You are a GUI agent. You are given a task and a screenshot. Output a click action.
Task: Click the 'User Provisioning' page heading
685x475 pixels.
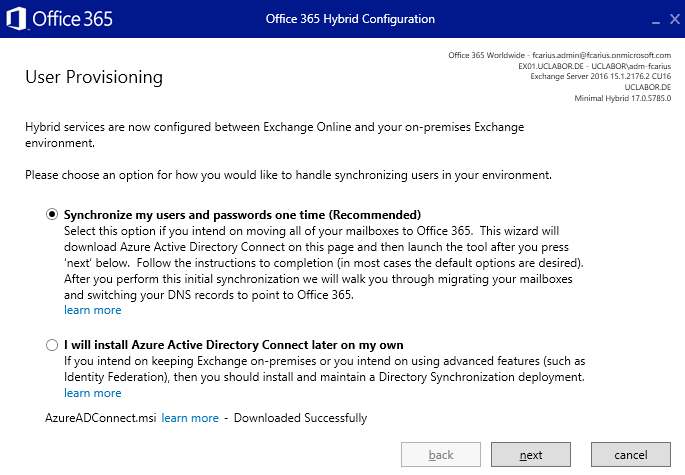click(x=94, y=77)
